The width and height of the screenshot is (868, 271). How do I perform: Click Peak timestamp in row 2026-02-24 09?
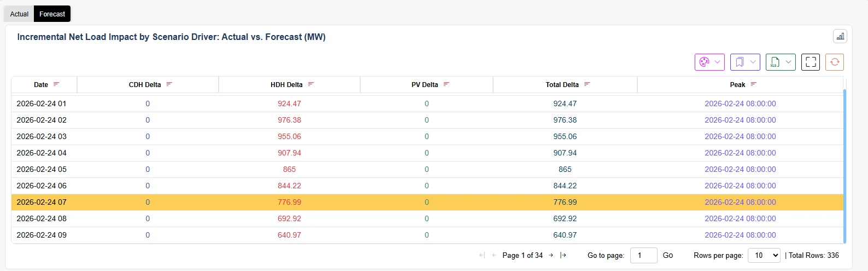(x=740, y=235)
